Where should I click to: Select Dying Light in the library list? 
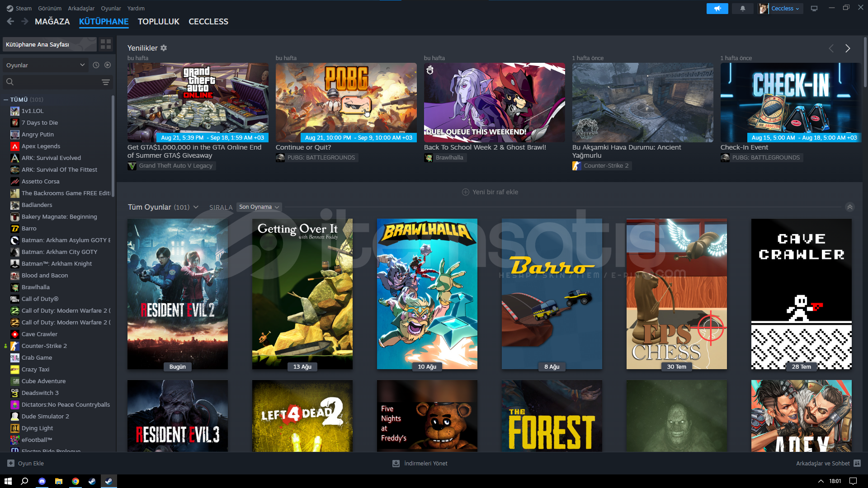[x=37, y=428]
